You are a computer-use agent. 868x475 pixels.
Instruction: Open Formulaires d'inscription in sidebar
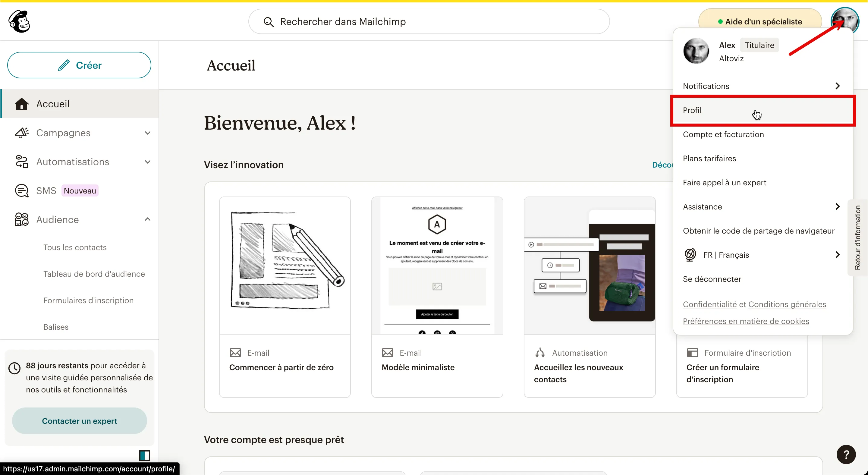point(88,300)
